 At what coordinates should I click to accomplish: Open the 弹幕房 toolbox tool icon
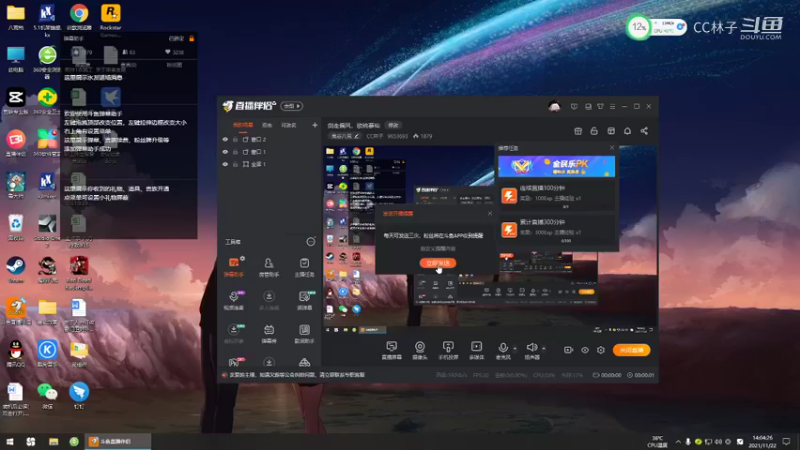(x=269, y=333)
